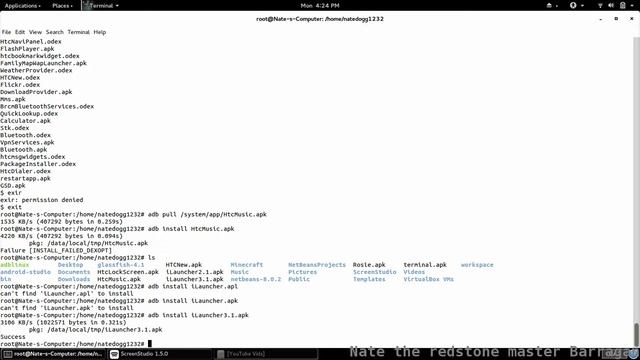This screenshot has height=360, width=640.
Task: Click the volume speaker icon
Action: point(611,6)
